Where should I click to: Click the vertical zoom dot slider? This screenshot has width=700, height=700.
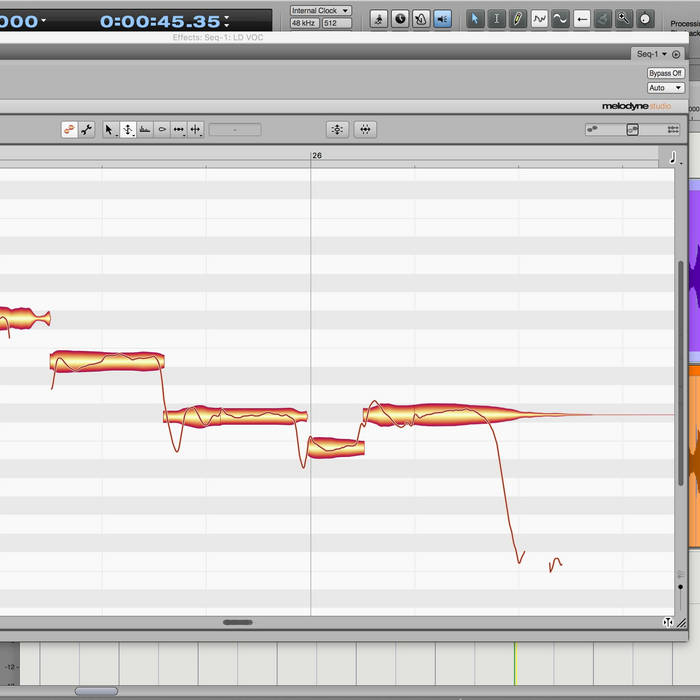[680, 587]
